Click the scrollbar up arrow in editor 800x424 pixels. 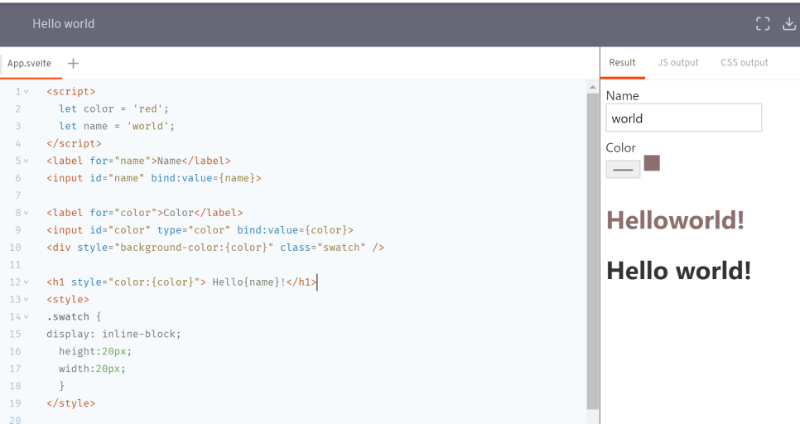click(x=592, y=87)
